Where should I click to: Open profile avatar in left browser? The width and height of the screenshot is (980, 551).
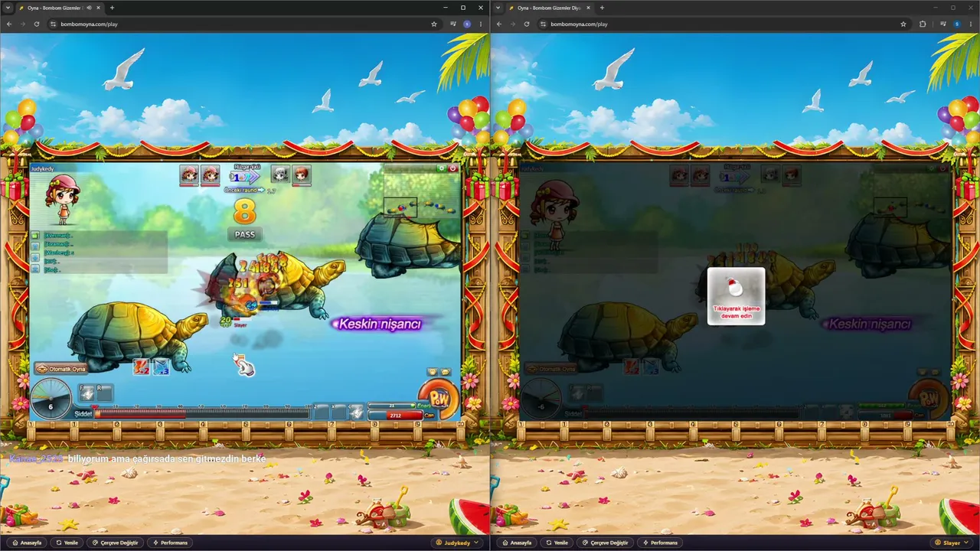467,24
